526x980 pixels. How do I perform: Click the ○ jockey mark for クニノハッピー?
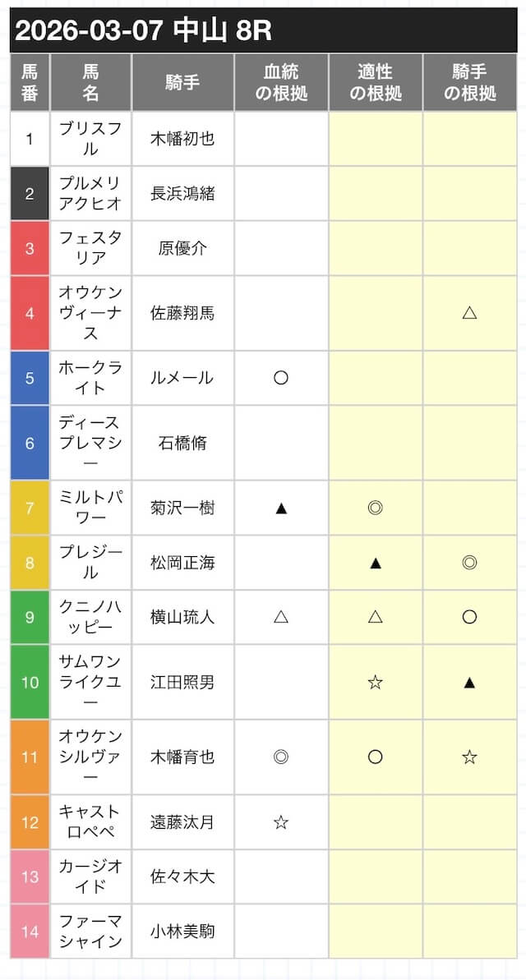(x=469, y=617)
